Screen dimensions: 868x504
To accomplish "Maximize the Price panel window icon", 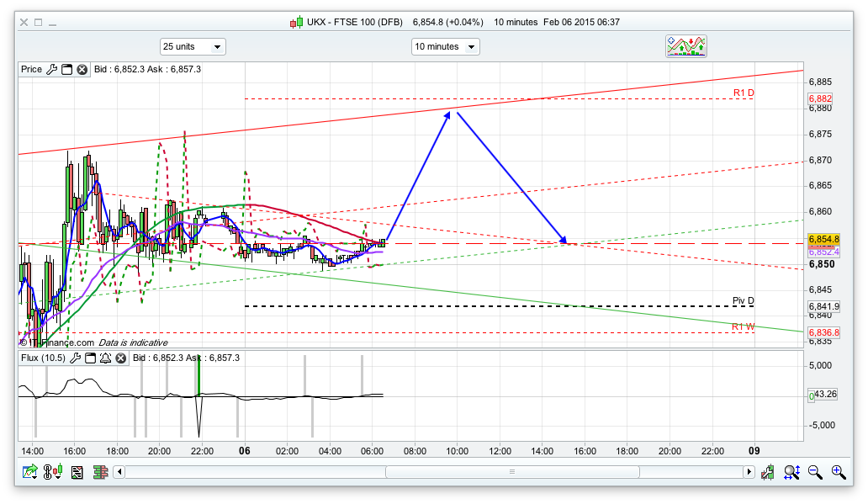I will [67, 70].
